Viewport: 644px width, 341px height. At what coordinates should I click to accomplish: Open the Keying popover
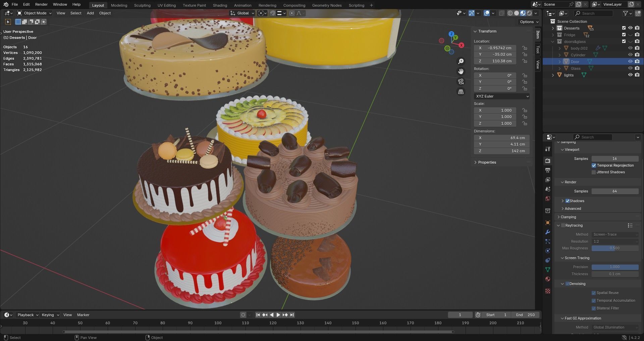coord(50,315)
